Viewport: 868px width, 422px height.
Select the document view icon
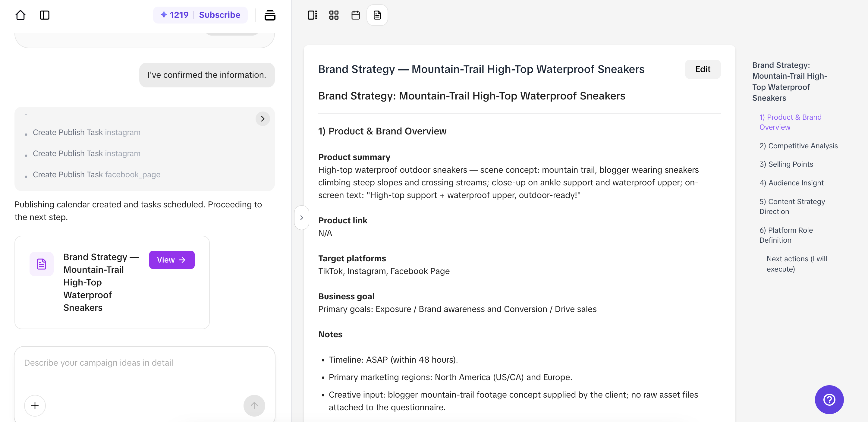click(x=377, y=15)
